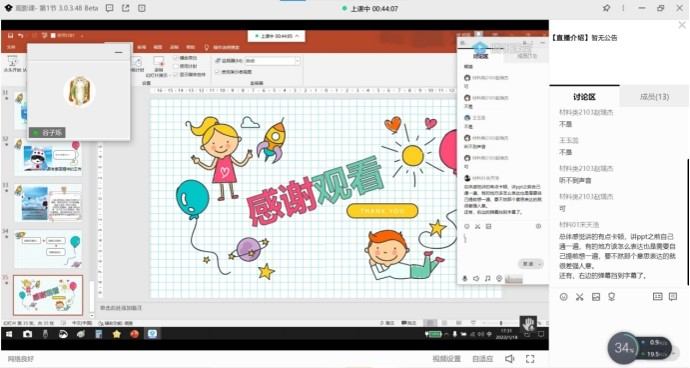Click the speech bubble icon in discussion toolbar
This screenshot has height=368, width=690.
coord(673,297)
